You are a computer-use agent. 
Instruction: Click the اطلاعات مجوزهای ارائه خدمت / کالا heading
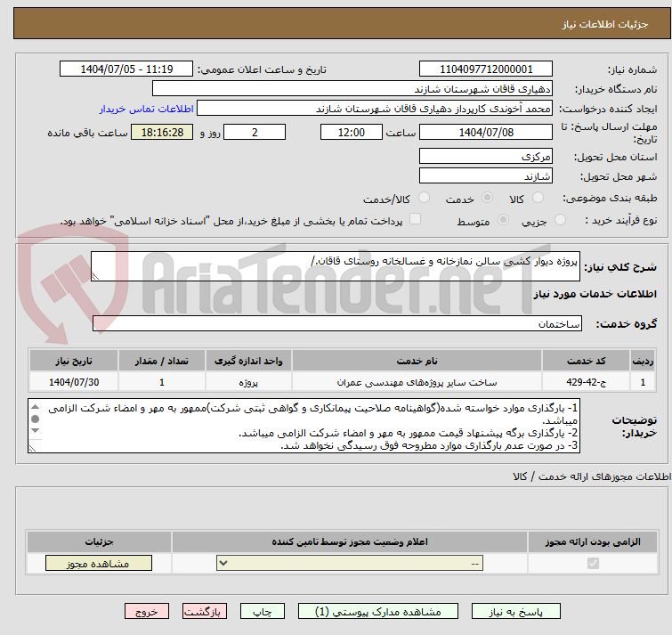click(x=592, y=476)
